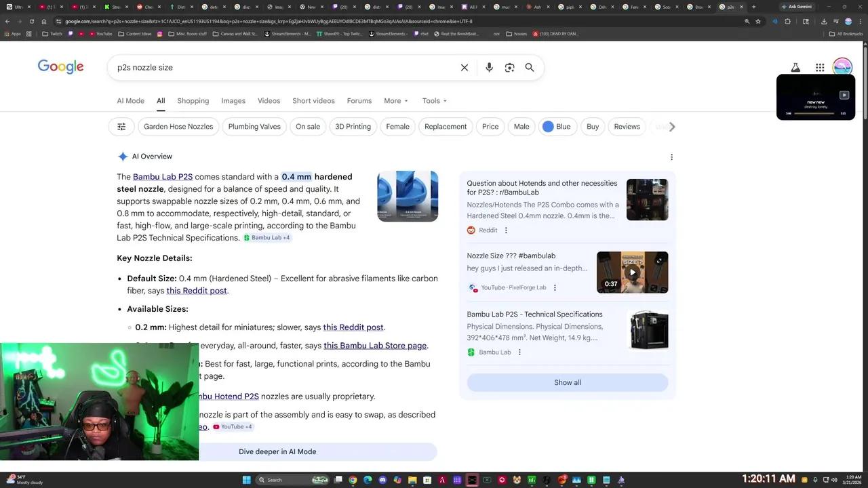
Task: Open the Twitch bookmark
Action: (x=52, y=34)
